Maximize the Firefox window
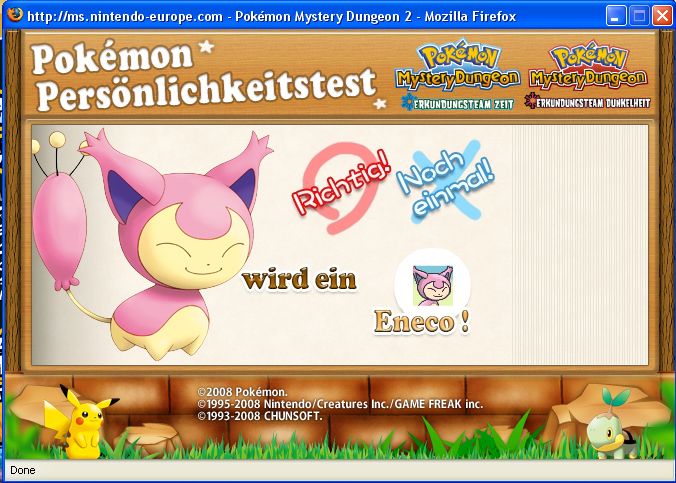This screenshot has height=483, width=676. point(639,16)
